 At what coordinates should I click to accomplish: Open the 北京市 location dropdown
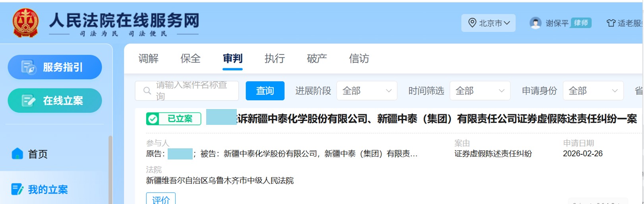pyautogui.click(x=488, y=23)
